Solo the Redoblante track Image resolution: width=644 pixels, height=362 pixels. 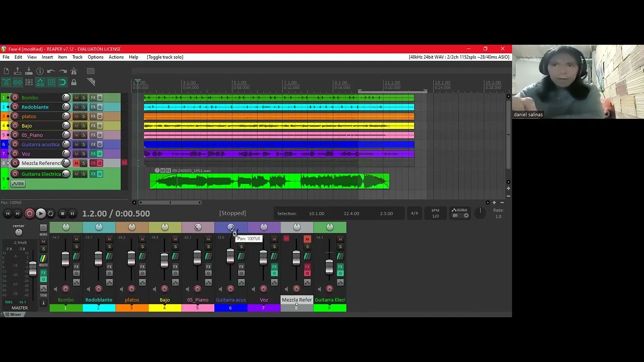coord(84,107)
